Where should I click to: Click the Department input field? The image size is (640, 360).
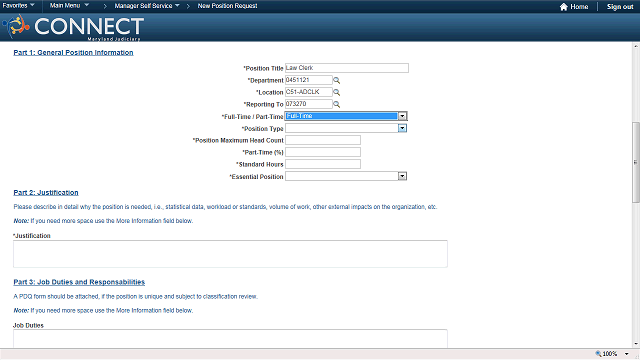pos(309,80)
